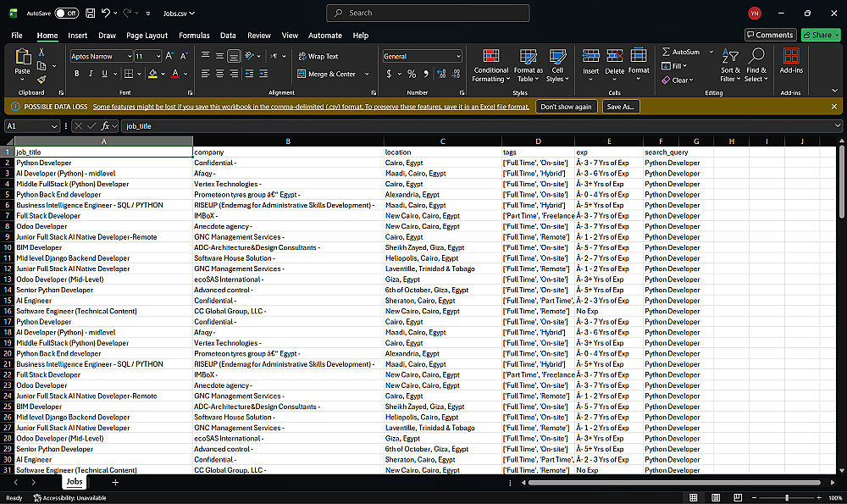Open Conditional Formatting
The height and width of the screenshot is (504, 847).
point(490,65)
